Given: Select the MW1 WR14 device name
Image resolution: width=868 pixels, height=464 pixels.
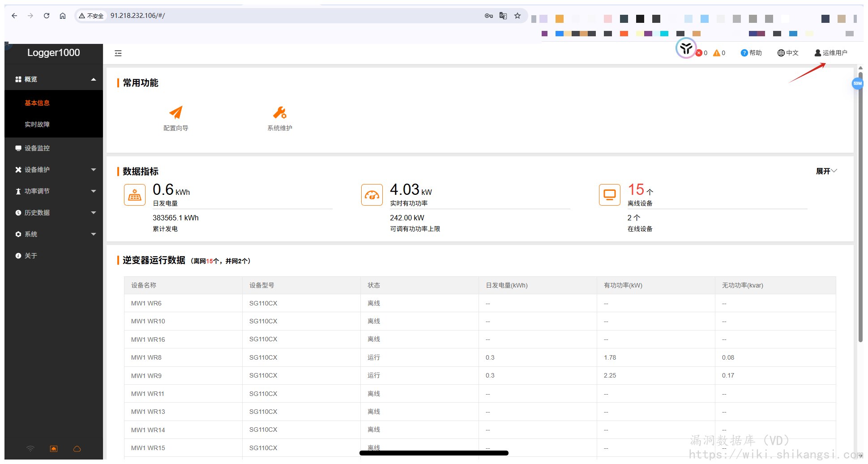Looking at the screenshot, I should point(148,430).
